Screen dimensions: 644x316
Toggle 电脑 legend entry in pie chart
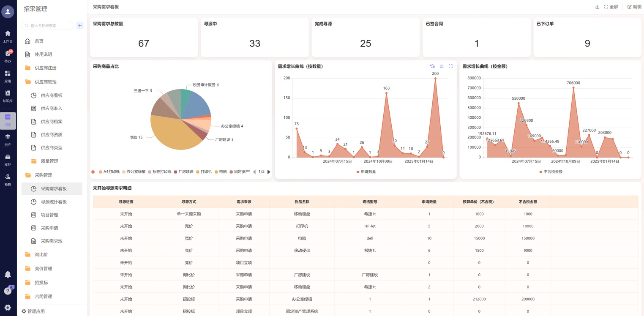[x=221, y=172]
